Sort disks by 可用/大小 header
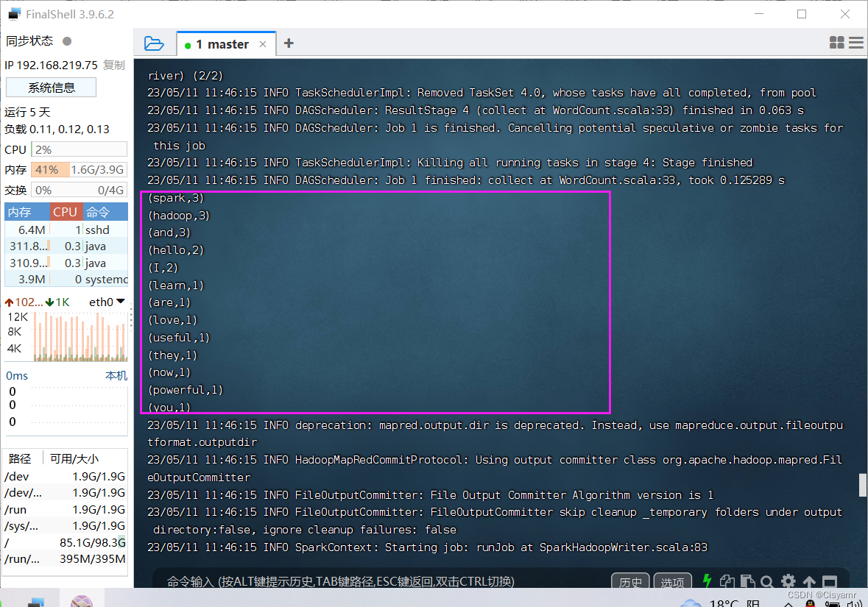Viewport: 868px width, 607px height. click(x=74, y=458)
